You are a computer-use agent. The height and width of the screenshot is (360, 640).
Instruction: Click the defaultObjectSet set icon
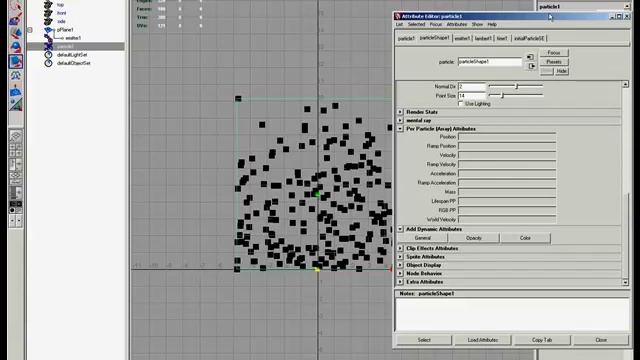[x=48, y=63]
